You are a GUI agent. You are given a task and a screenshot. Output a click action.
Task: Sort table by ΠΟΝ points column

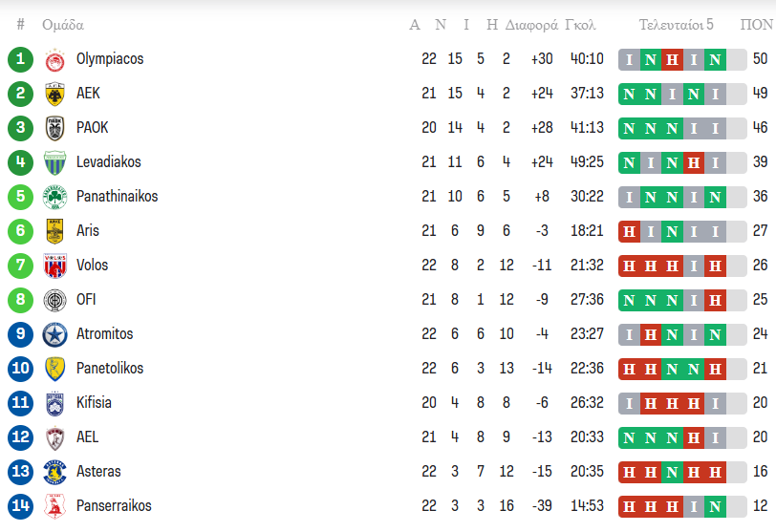(x=757, y=25)
